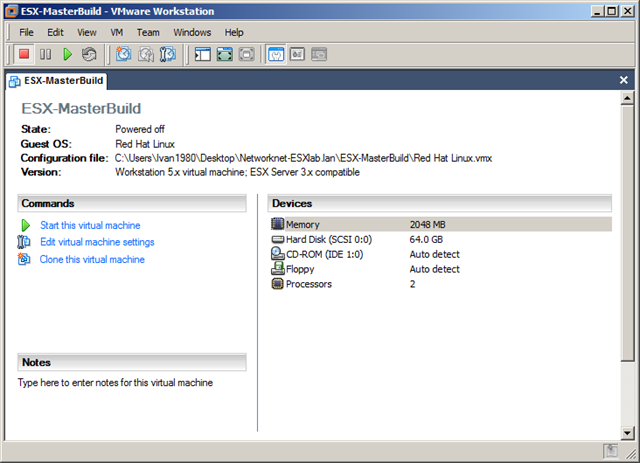Viewport: 640px width, 463px height.
Task: Click the red Power Off toolbar button
Action: click(24, 54)
